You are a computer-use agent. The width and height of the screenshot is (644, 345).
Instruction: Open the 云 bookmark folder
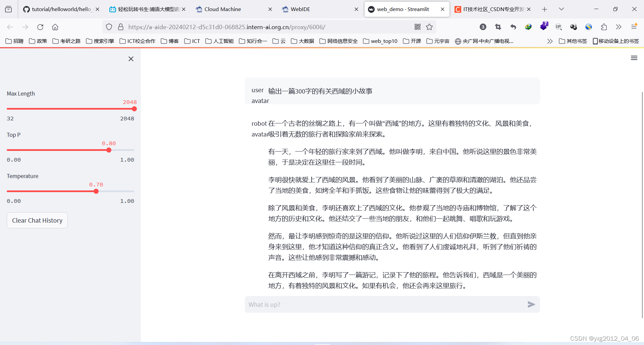pyautogui.click(x=279, y=41)
